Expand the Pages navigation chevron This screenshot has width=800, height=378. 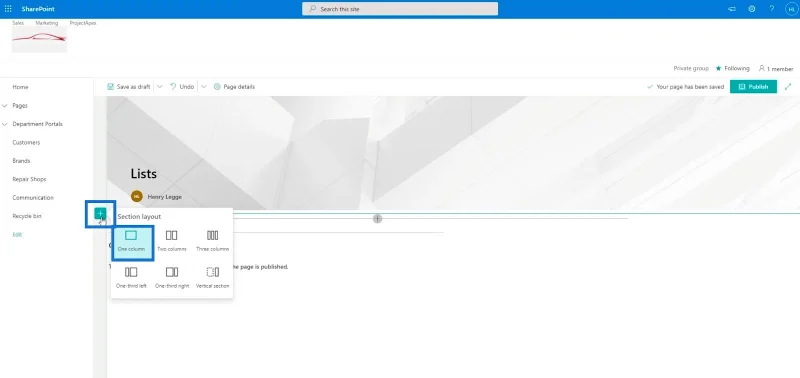click(x=5, y=106)
